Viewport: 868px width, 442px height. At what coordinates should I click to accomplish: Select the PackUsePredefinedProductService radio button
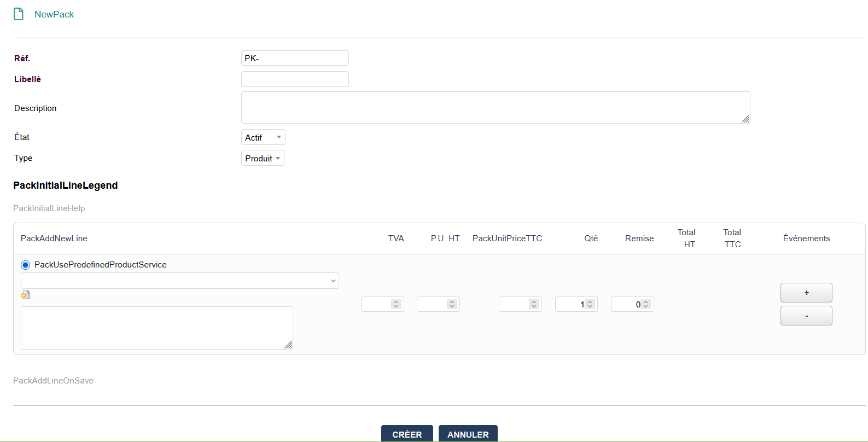(25, 265)
